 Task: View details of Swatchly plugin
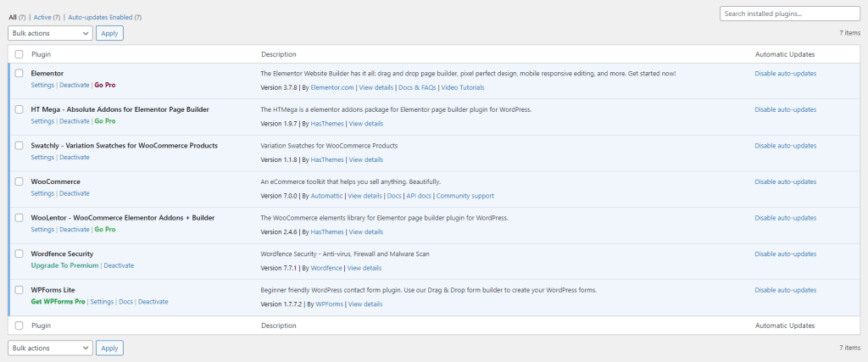(x=366, y=159)
